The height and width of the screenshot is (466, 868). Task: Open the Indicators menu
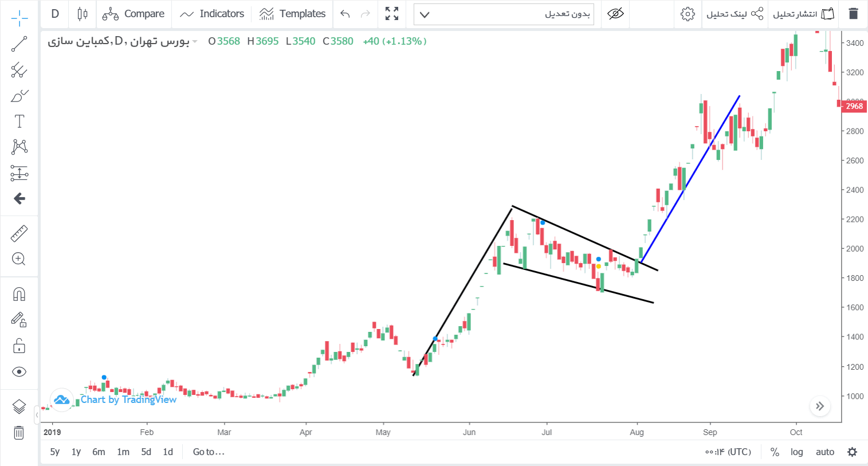[212, 14]
